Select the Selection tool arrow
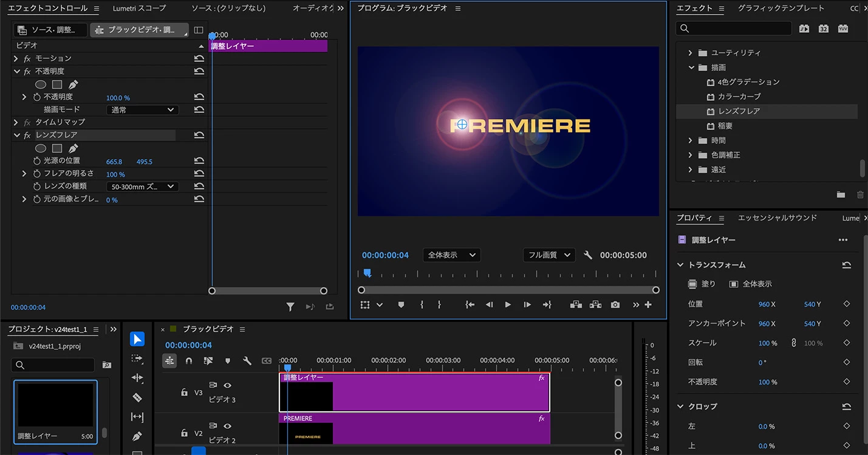 coord(137,339)
